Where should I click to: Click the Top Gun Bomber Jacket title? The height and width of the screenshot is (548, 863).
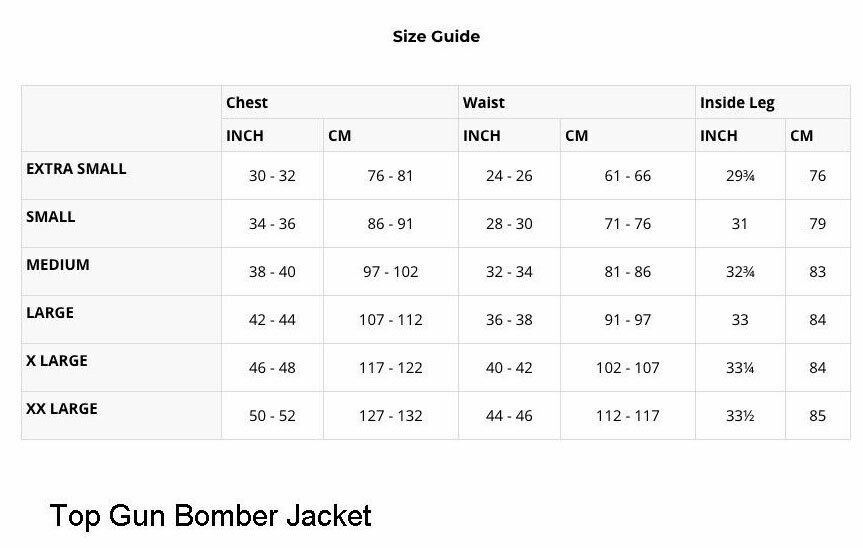(x=210, y=516)
